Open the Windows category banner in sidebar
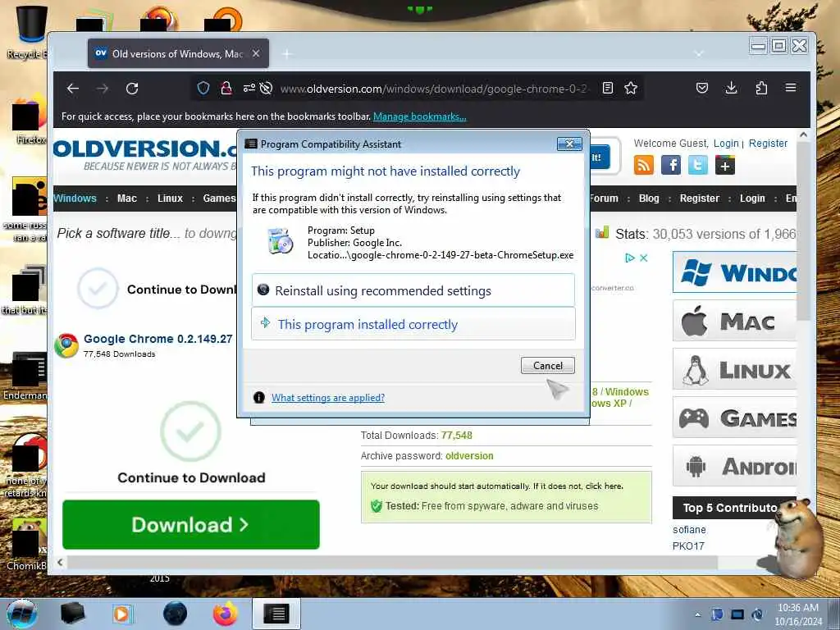This screenshot has height=630, width=840. click(734, 272)
